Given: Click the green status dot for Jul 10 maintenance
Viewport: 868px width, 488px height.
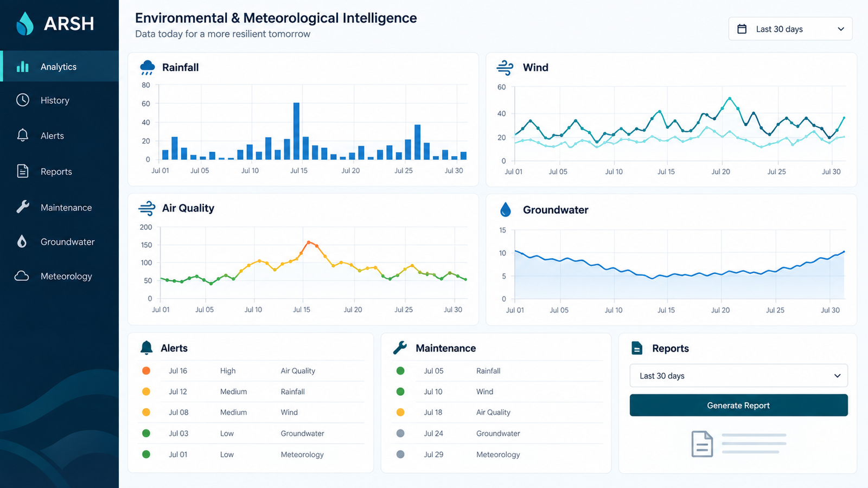Looking at the screenshot, I should 400,391.
